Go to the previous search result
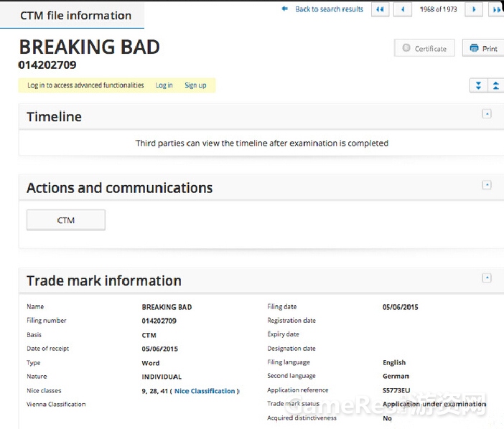Viewport: 504px width, 429px height. 403,9
